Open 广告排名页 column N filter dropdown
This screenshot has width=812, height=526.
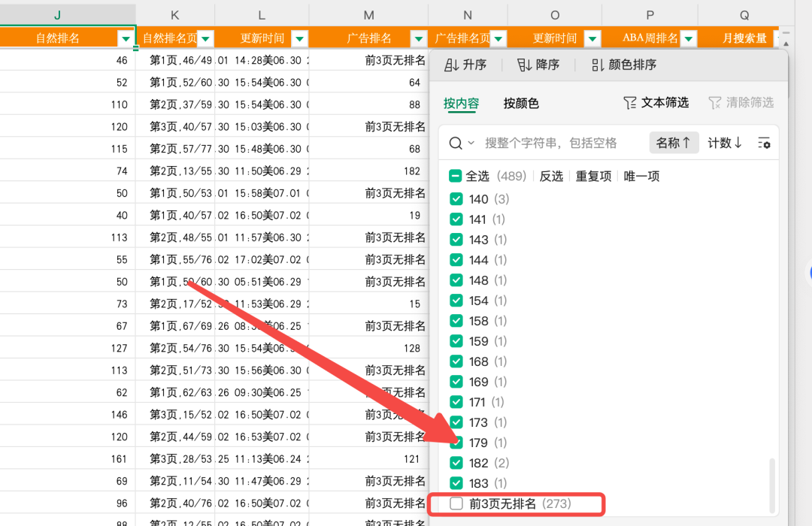tap(498, 38)
